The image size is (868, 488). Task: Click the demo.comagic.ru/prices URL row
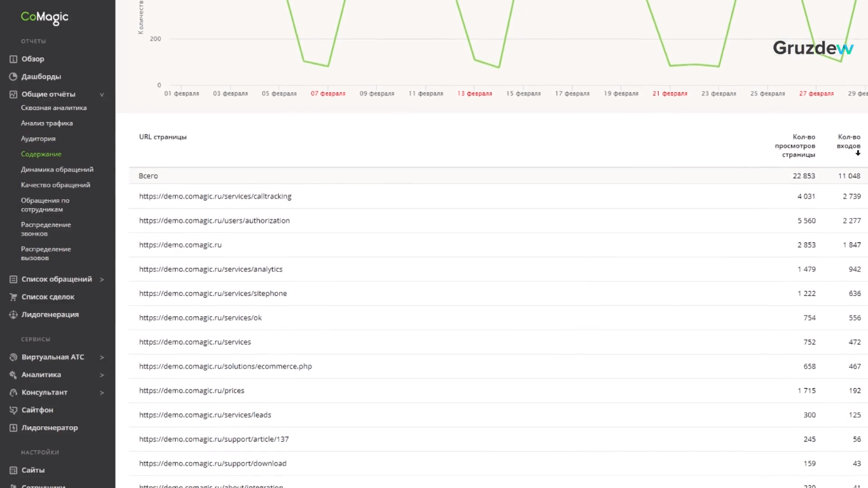[x=191, y=391]
